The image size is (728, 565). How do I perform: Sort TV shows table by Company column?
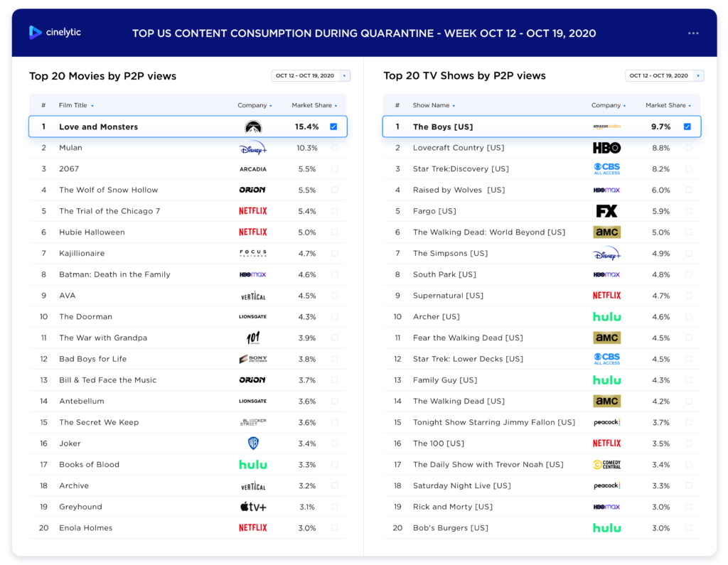pos(609,105)
